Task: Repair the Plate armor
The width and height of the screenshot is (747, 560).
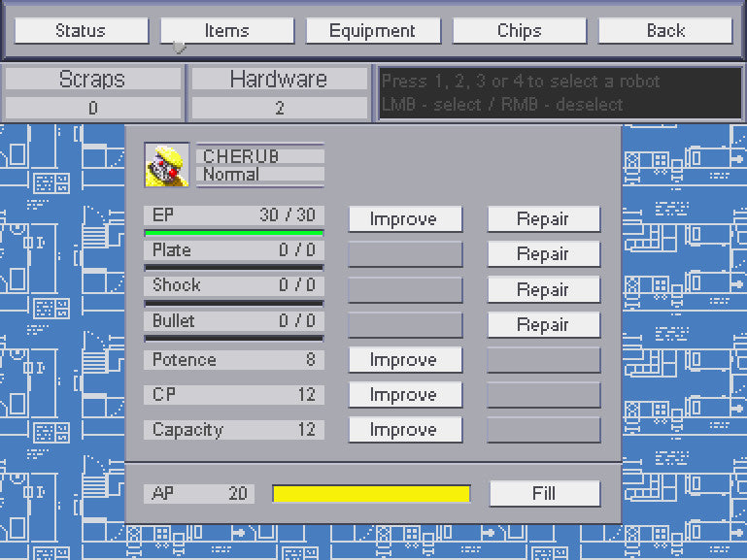Action: [x=543, y=254]
